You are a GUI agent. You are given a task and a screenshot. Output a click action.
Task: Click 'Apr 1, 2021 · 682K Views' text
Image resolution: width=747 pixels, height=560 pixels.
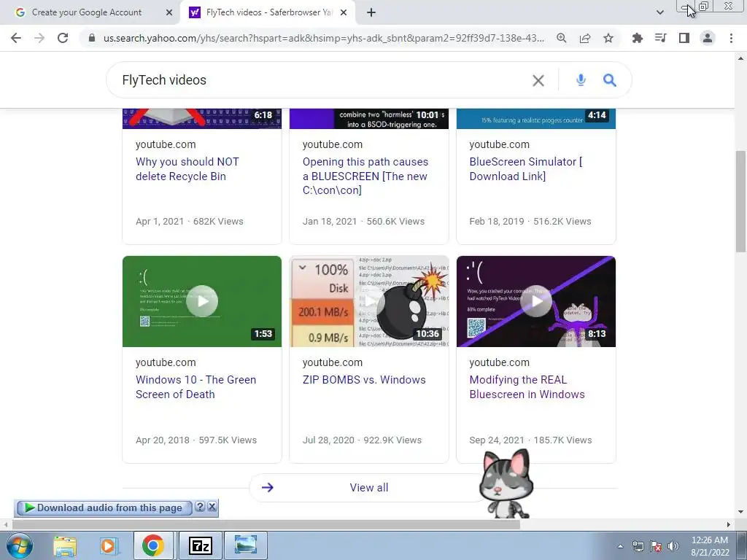point(190,222)
